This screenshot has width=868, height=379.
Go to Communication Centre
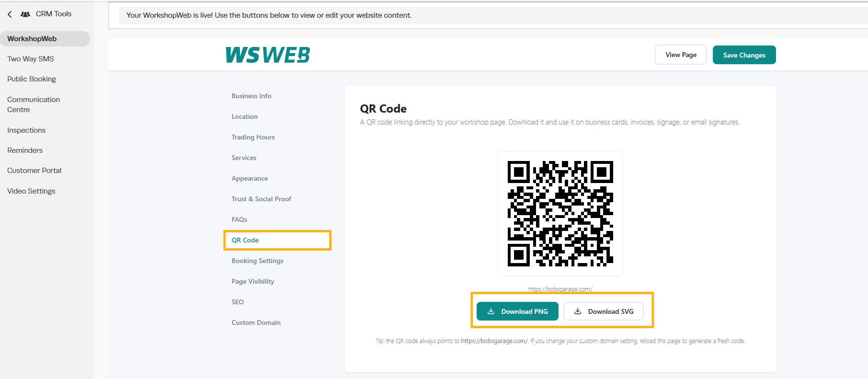pyautogui.click(x=34, y=104)
